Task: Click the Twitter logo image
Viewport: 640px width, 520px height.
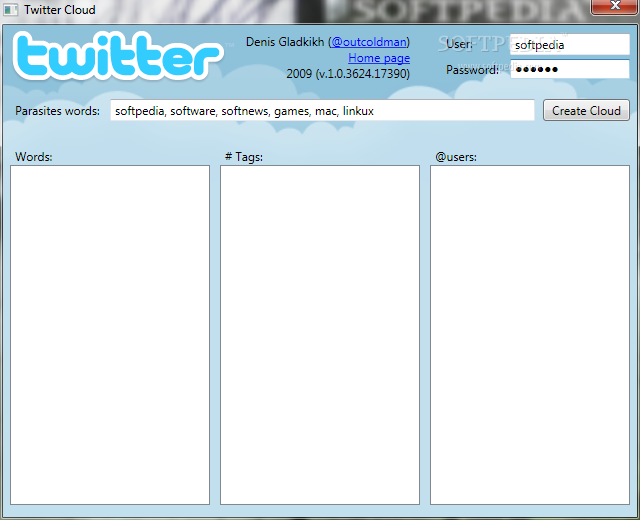Action: (118, 56)
